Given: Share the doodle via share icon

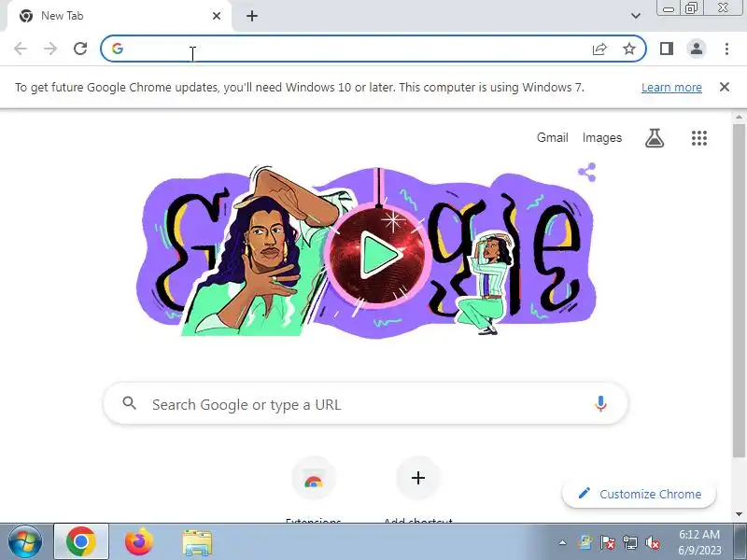Looking at the screenshot, I should [587, 173].
